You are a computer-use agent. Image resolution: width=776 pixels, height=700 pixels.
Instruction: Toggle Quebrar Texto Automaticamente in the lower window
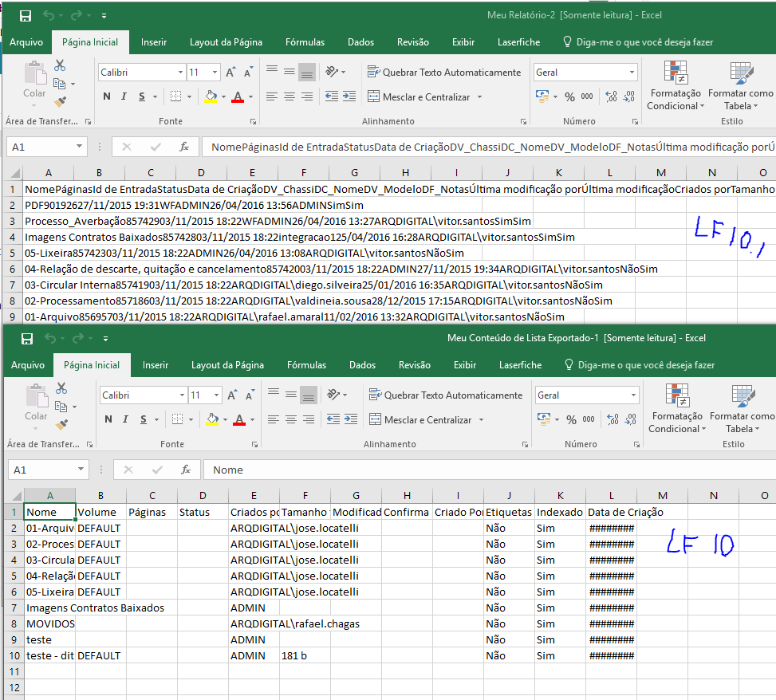pyautogui.click(x=446, y=395)
